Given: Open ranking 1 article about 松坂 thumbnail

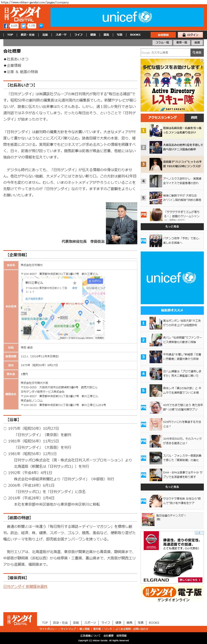Looking at the screenshot, I should click(156, 130).
